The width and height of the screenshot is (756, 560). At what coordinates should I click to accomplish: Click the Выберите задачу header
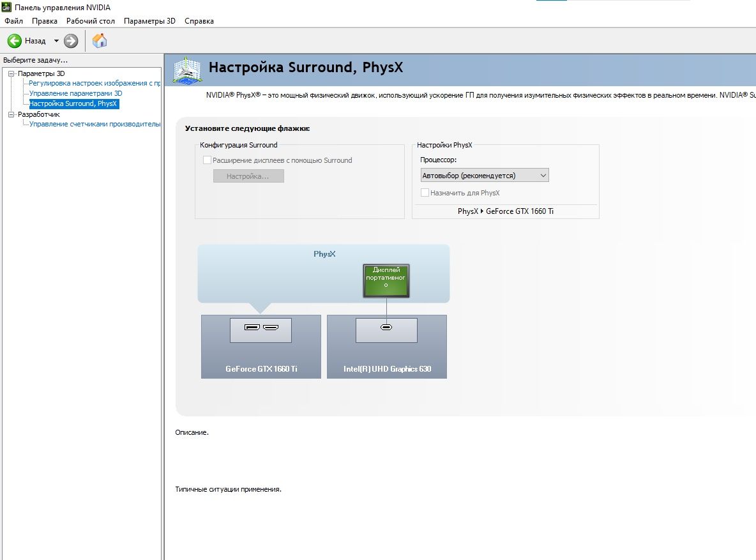click(x=35, y=60)
